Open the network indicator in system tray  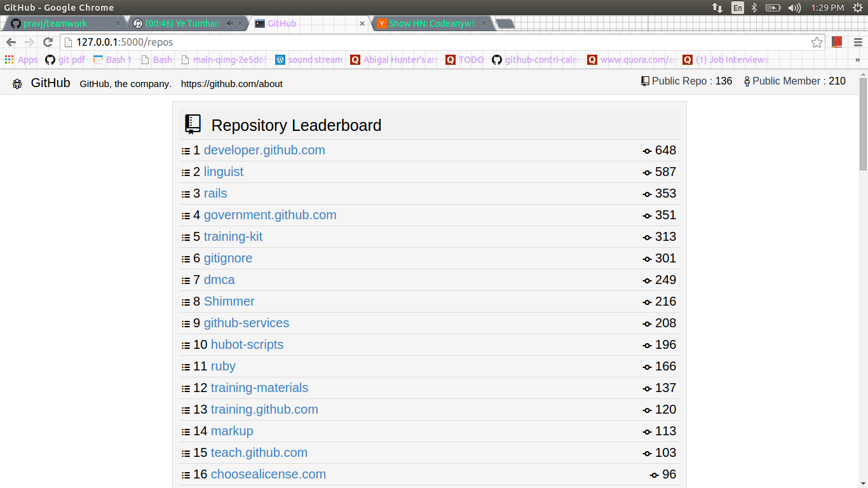point(717,8)
